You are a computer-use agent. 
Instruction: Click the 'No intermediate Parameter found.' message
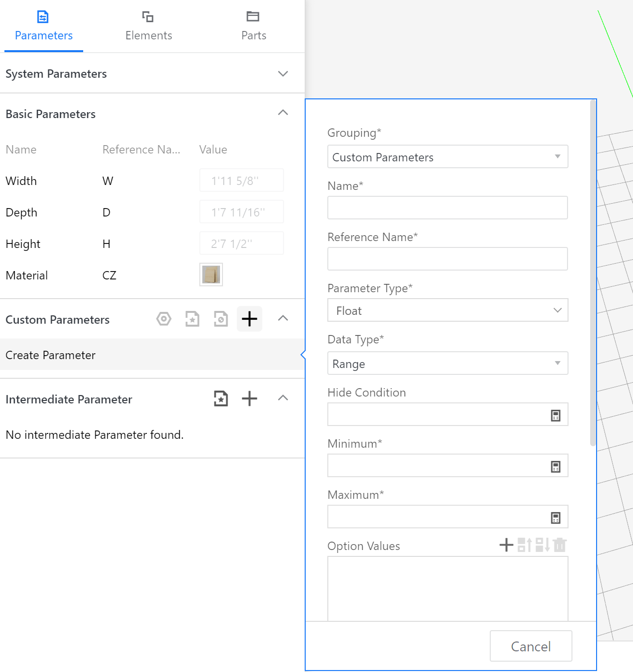pyautogui.click(x=95, y=435)
